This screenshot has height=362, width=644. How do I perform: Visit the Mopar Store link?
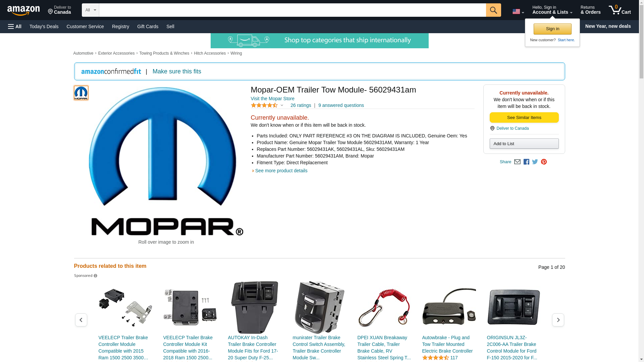coord(272,99)
